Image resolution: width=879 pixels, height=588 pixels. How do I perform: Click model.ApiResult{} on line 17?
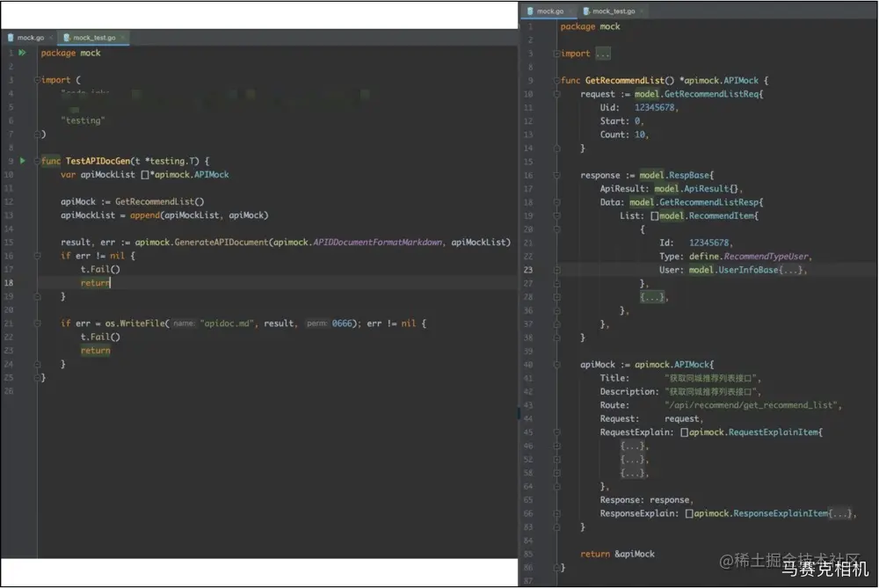tap(696, 189)
